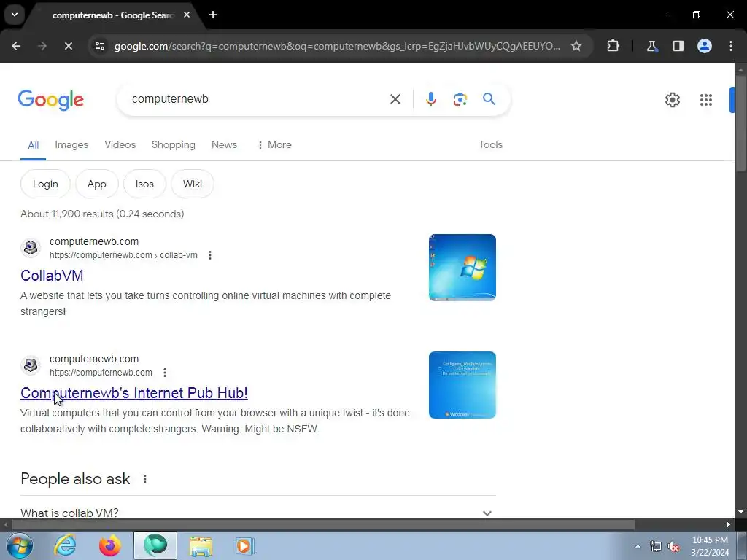
Task: Apply the App search chip
Action: click(x=97, y=184)
